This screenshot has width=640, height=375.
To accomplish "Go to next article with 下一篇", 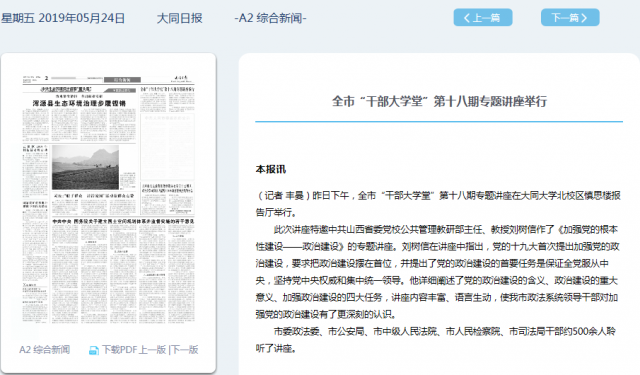I will (x=570, y=18).
